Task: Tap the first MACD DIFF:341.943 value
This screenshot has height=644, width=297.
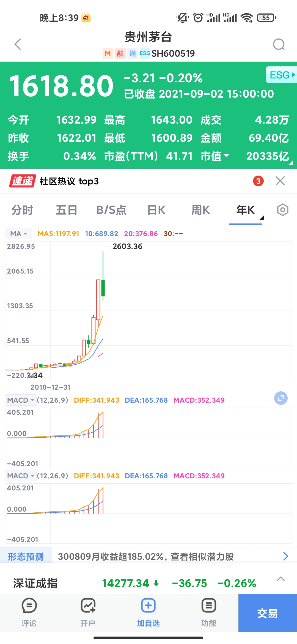Action: coord(97,400)
